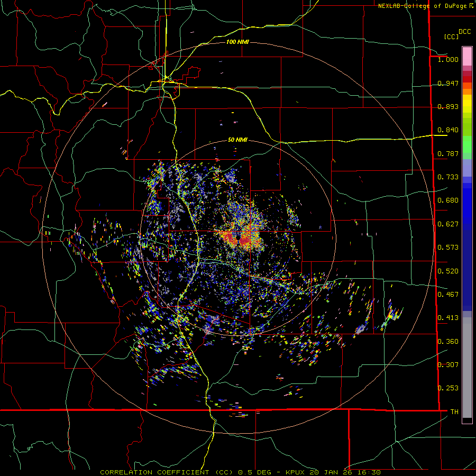Screen dimensions: 476x476
Task: Click the 0.840 scale value
Action: pos(448,130)
